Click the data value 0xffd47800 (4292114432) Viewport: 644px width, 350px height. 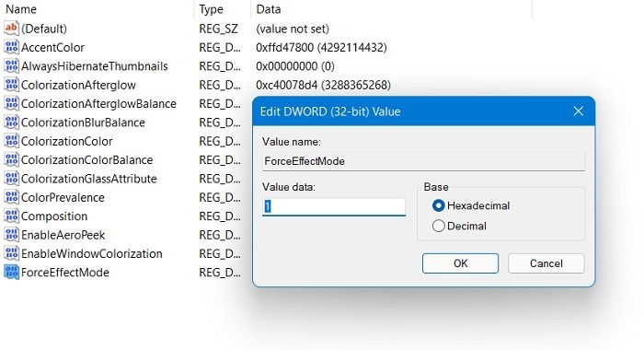point(321,48)
